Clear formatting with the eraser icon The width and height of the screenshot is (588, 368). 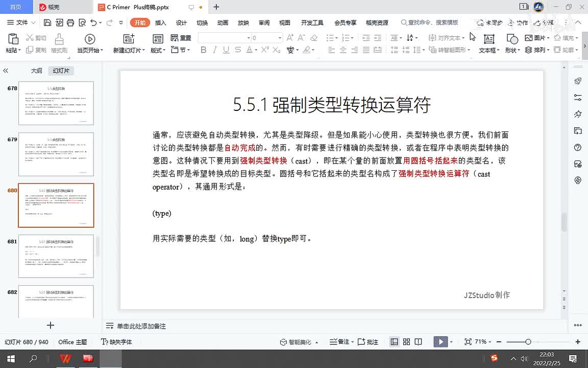tap(314, 37)
